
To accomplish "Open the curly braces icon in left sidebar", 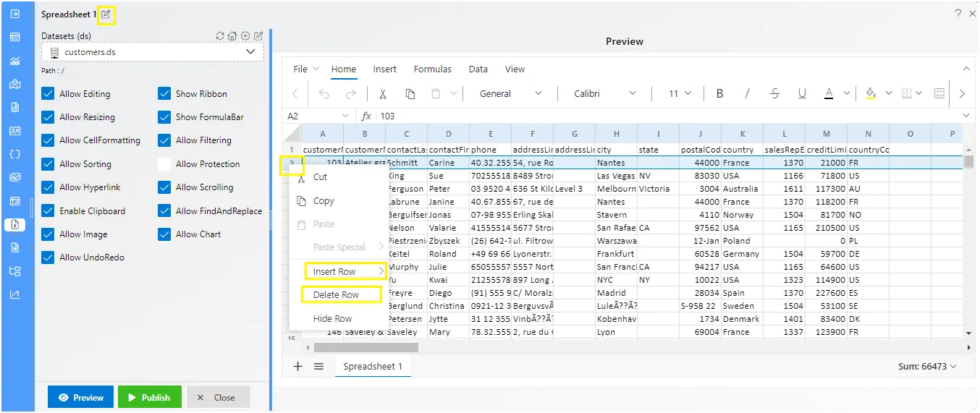I will 14,154.
